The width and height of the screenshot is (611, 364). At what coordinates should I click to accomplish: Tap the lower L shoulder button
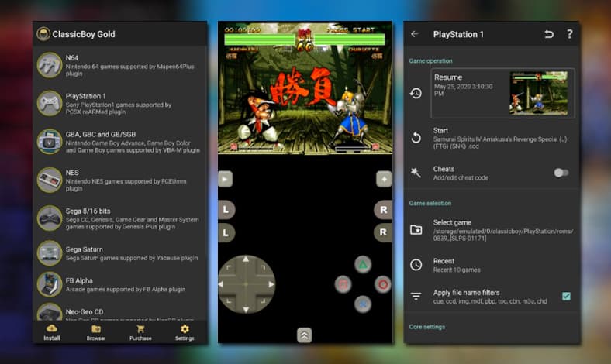pyautogui.click(x=226, y=233)
